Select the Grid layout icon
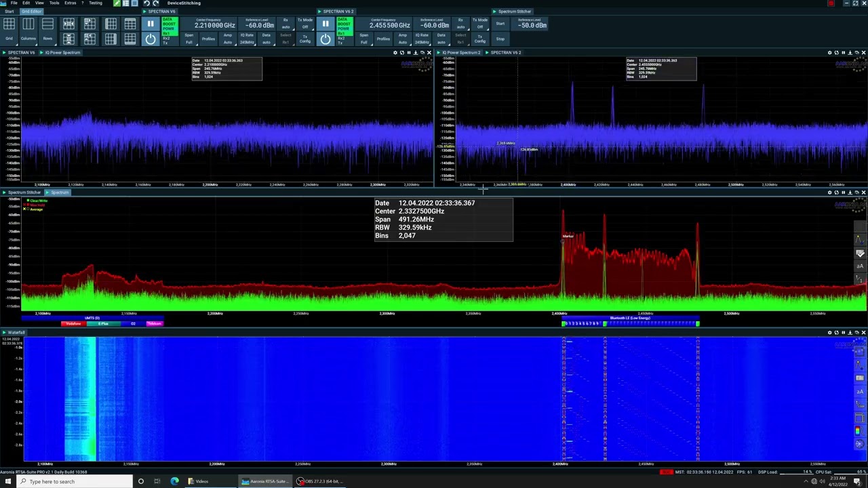Screen dimensions: 868x488 [9, 25]
